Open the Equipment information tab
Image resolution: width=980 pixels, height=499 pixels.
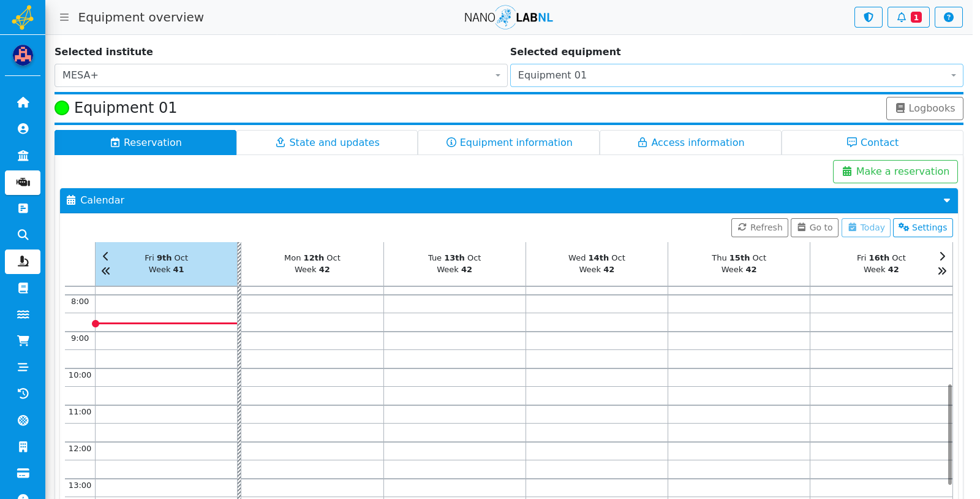coord(508,142)
